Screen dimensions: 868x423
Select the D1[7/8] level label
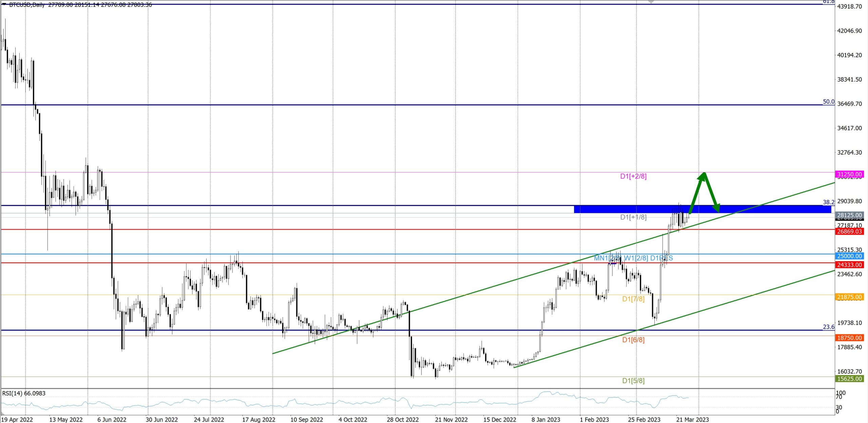pos(633,299)
